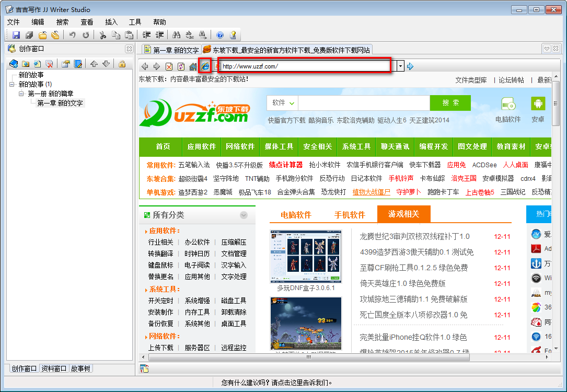Collapse the 新的故事 (1) tree node
Viewport: 567px width, 392px height.
point(12,84)
